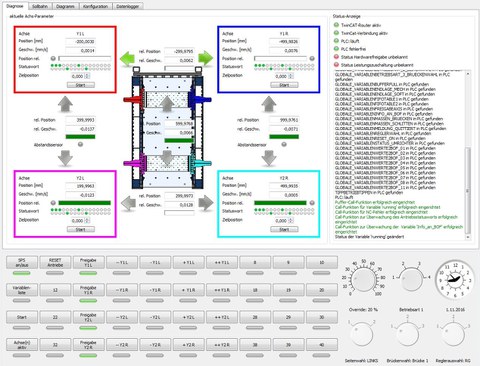Click the Position rel. indicator in the Y2 R box

[312, 203]
